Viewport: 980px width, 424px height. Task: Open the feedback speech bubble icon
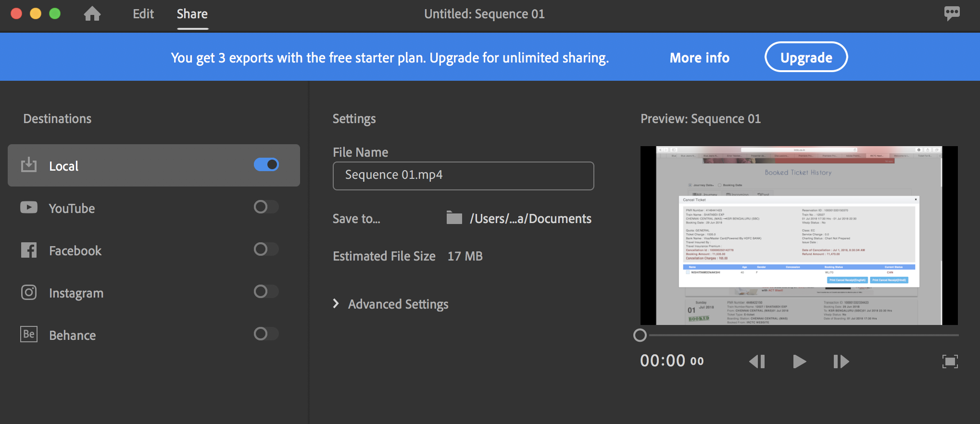point(952,13)
